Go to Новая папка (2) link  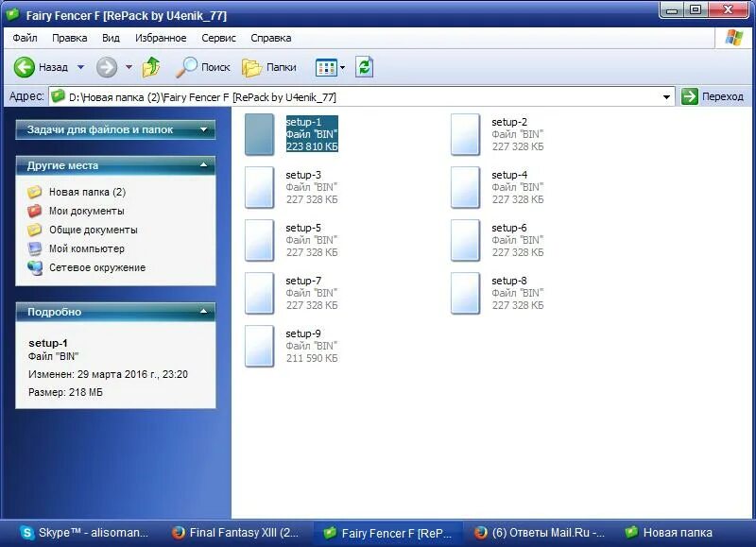87,192
